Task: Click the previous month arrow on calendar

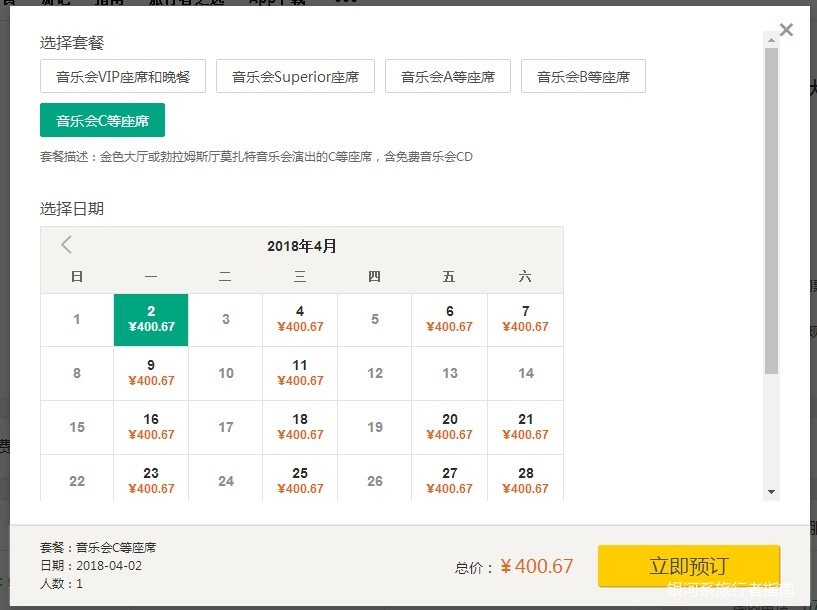Action: click(x=66, y=244)
